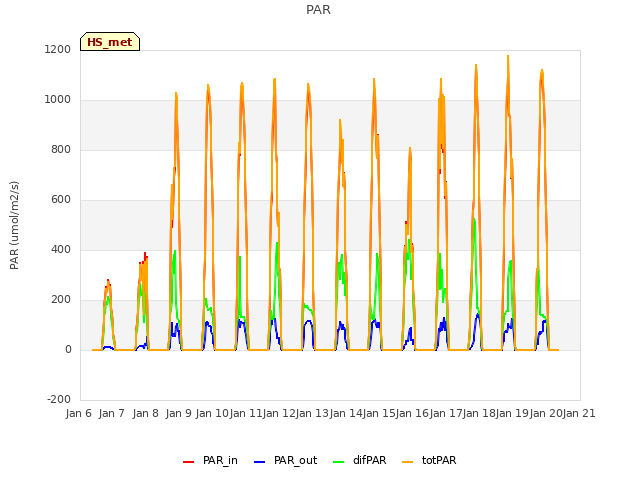This screenshot has height=480, width=640.
Task: Click y-axis tick -200
Action: 59,400
